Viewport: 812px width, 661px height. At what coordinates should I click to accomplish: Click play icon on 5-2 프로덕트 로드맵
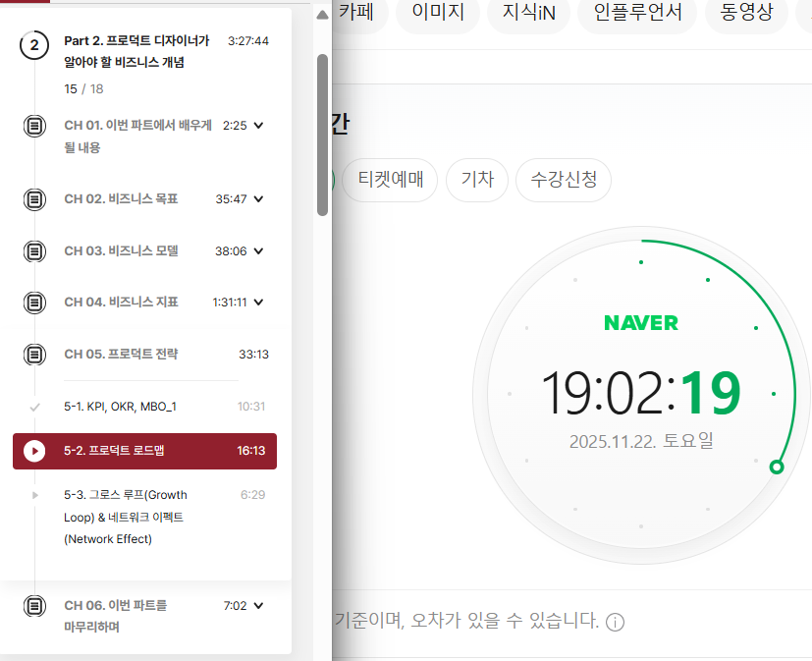point(34,451)
